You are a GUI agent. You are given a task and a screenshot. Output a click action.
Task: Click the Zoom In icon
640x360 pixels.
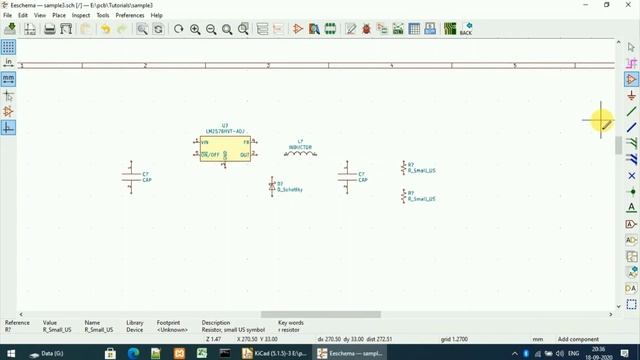tap(195, 29)
